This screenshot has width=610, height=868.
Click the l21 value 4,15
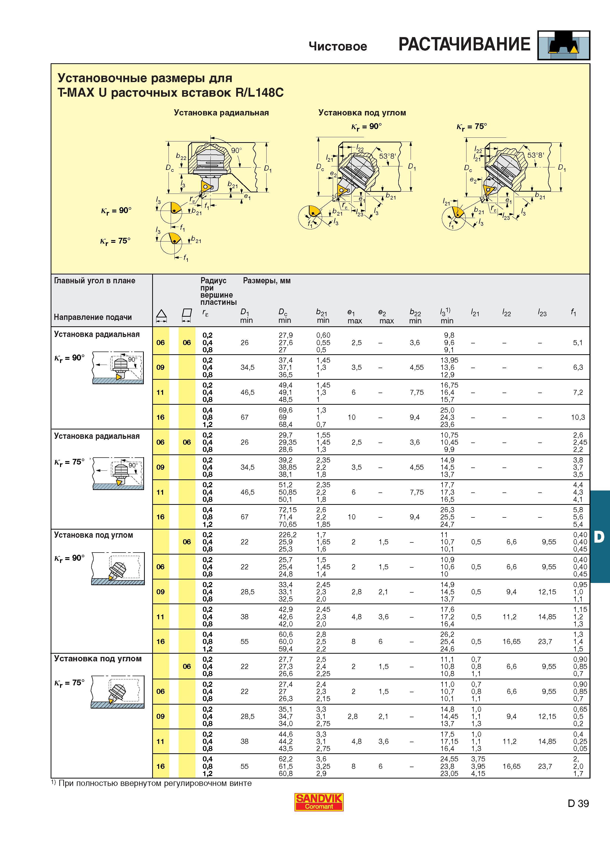click(478, 774)
